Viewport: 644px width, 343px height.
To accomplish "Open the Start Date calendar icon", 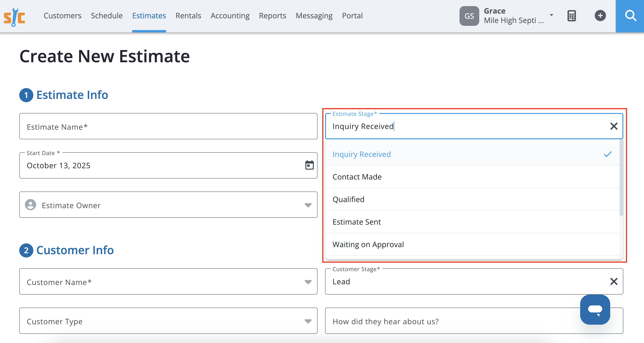I will pos(309,165).
